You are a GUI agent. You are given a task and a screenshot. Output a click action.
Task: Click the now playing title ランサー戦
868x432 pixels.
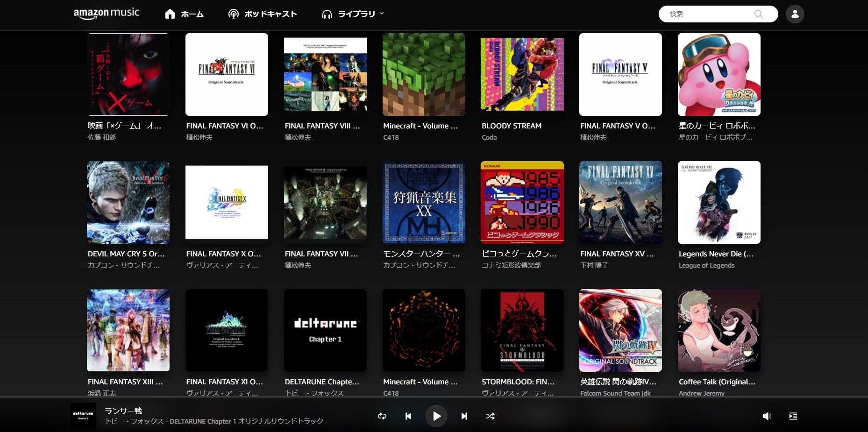pyautogui.click(x=123, y=411)
